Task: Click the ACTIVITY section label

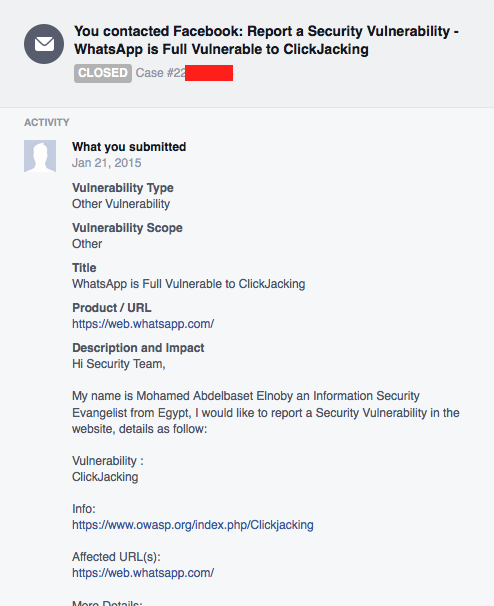Action: pyautogui.click(x=47, y=123)
